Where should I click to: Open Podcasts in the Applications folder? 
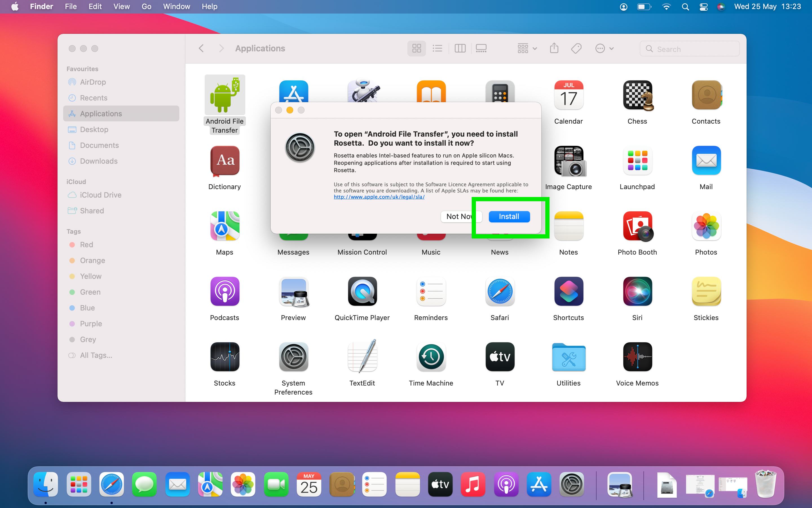coord(224,291)
